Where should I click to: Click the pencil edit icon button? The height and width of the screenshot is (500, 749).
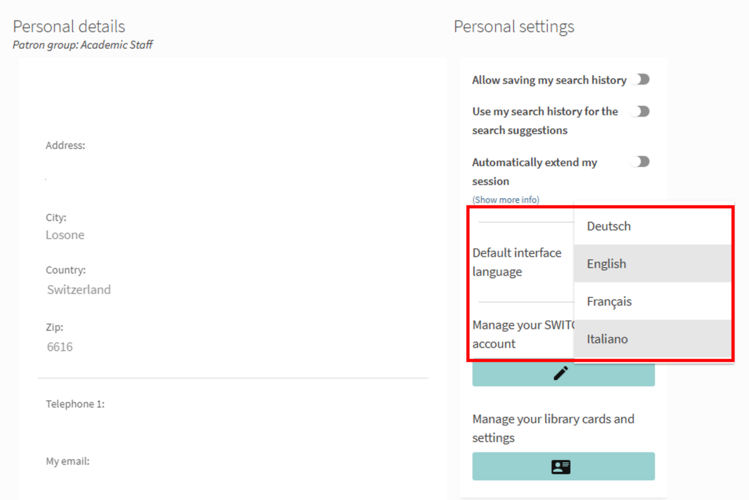point(562,373)
